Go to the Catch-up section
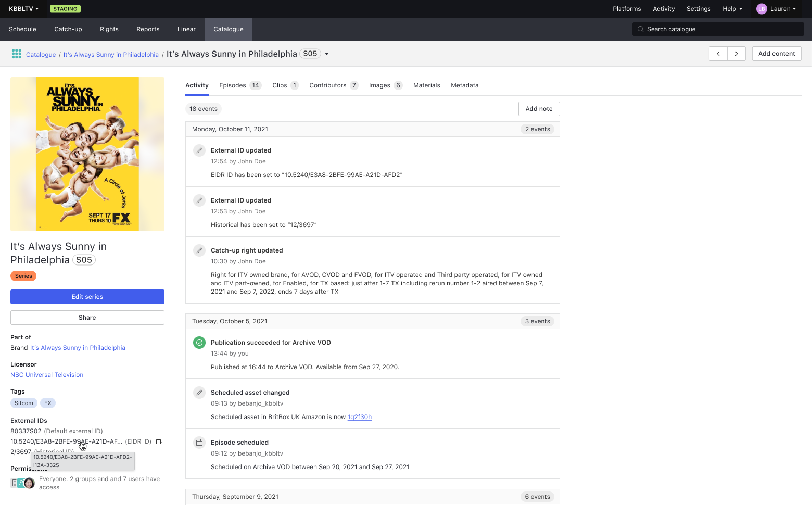Screen dimensions: 812x505 [68, 29]
